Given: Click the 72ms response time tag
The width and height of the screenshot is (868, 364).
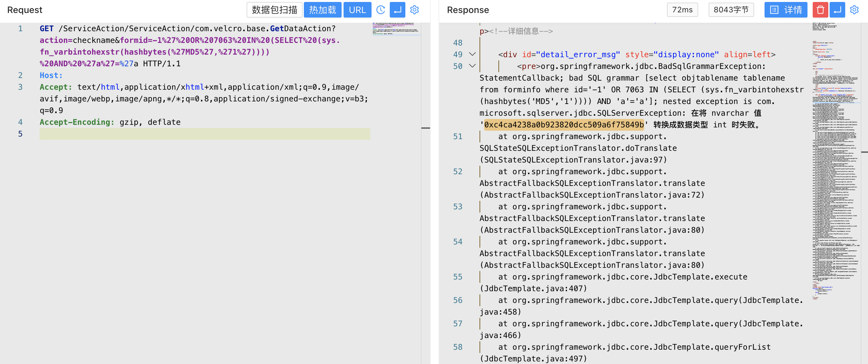Looking at the screenshot, I should click(x=682, y=10).
